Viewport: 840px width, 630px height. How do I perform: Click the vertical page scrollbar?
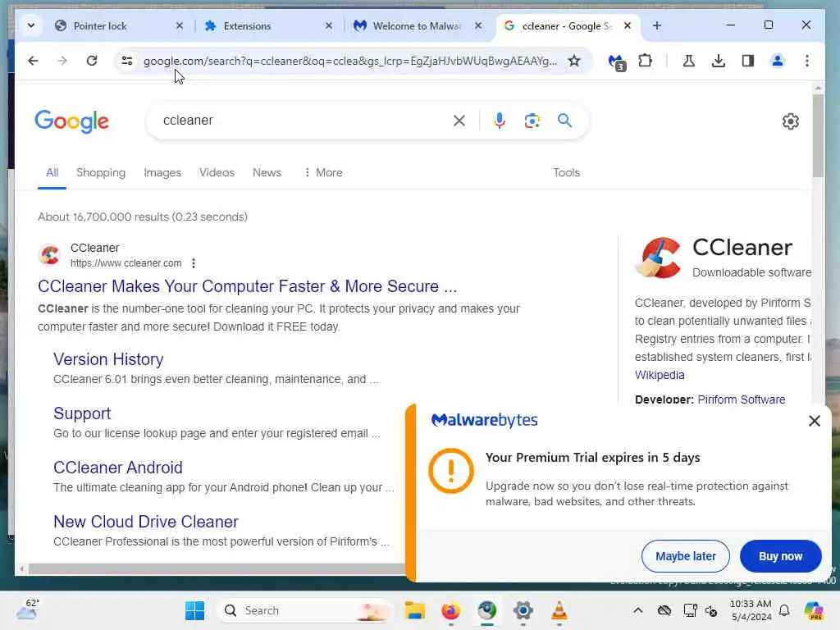point(818,136)
